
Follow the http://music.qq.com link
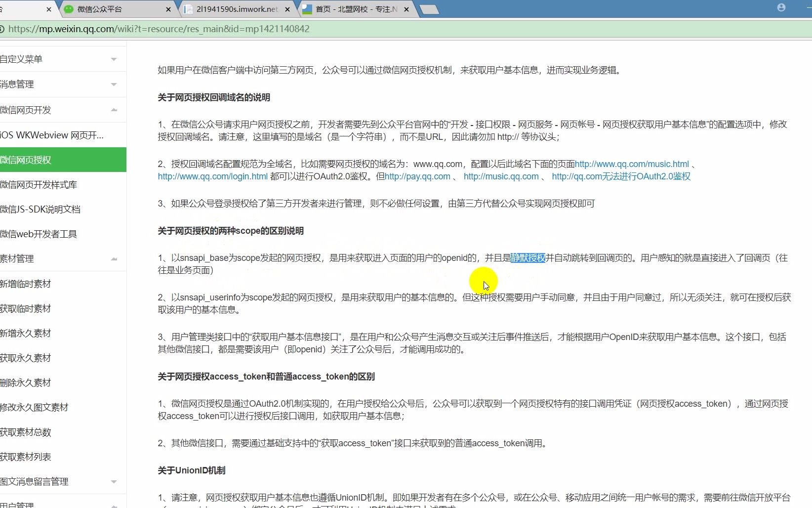coord(501,176)
